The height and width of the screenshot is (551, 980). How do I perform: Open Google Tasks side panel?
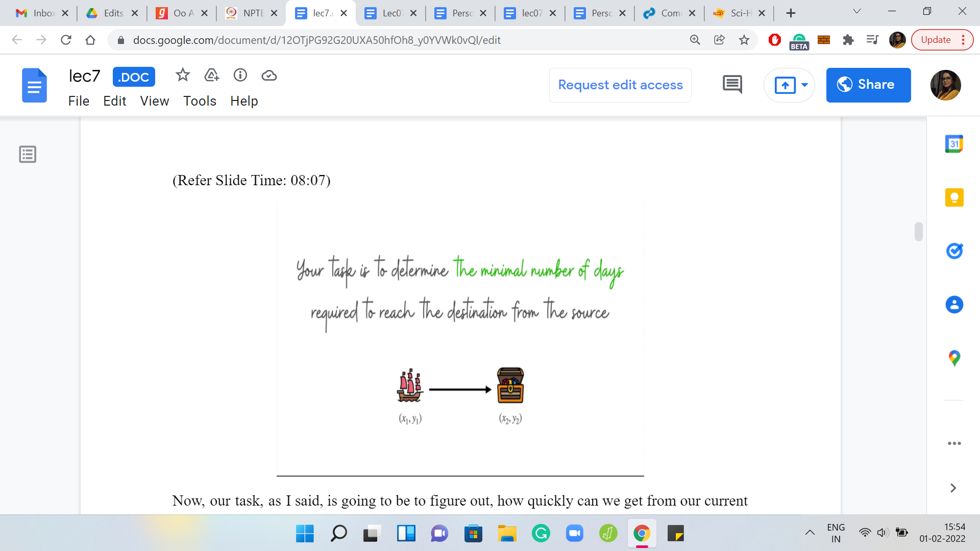954,251
